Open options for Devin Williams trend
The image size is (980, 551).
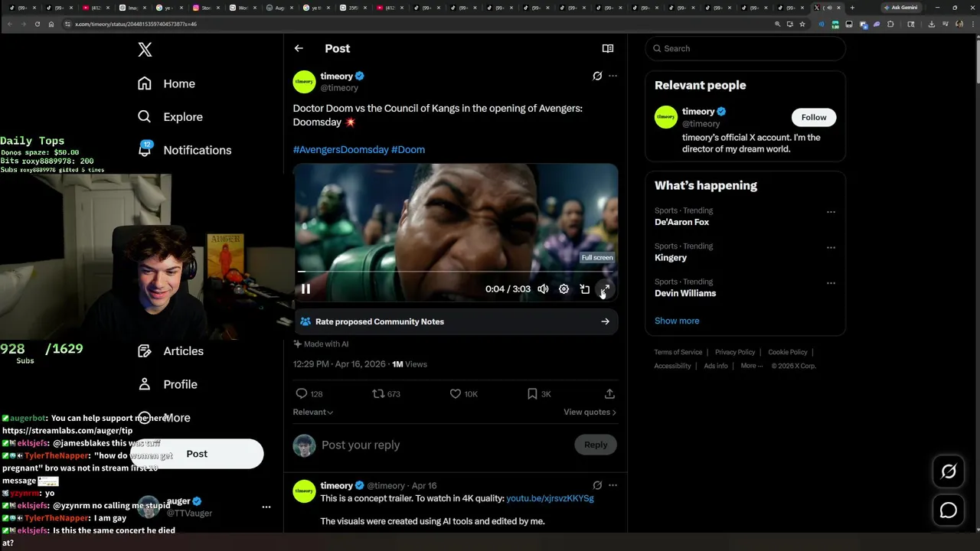click(x=831, y=283)
